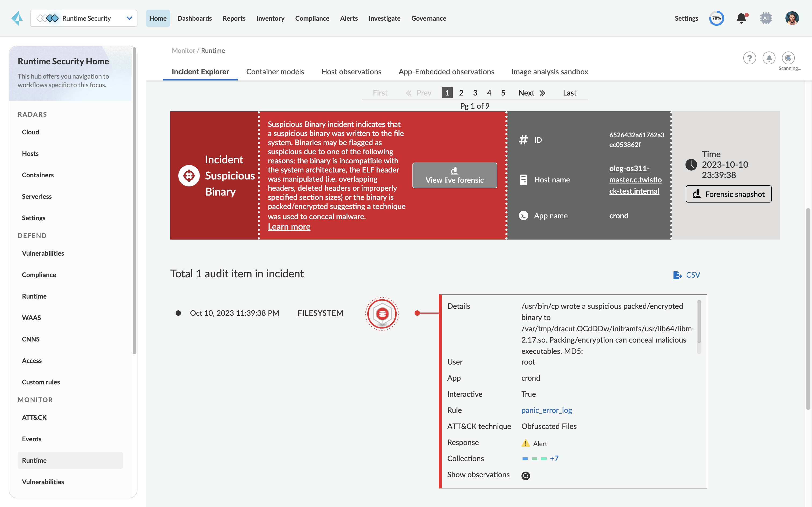Click the alerts bell icon below breadcrumb
Image resolution: width=812 pixels, height=507 pixels.
coord(769,58)
